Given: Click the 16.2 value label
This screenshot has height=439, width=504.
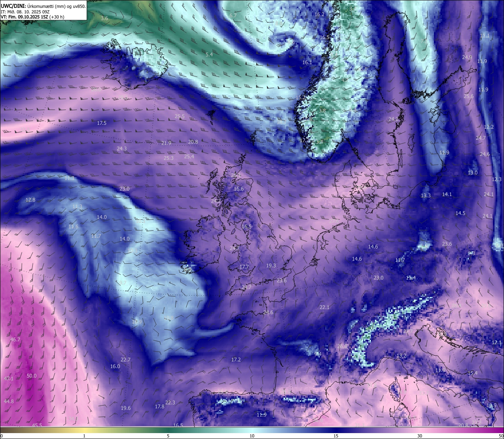Looking at the screenshot, I should coord(319,14).
